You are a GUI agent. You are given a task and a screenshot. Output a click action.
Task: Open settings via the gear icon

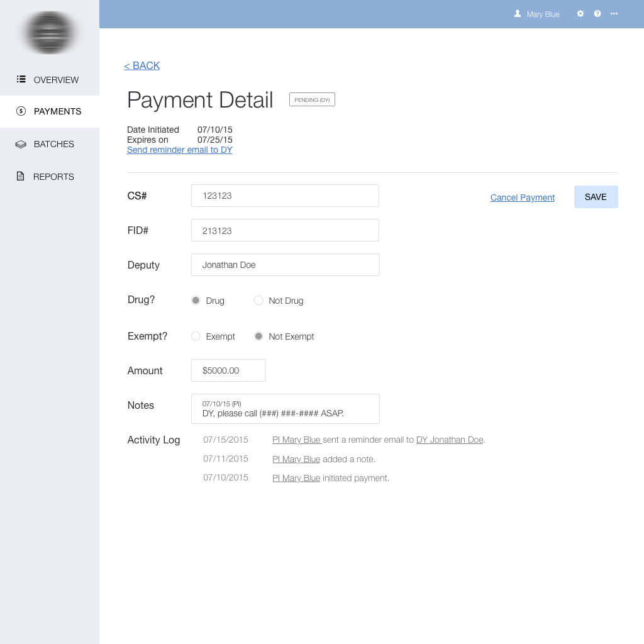(580, 14)
